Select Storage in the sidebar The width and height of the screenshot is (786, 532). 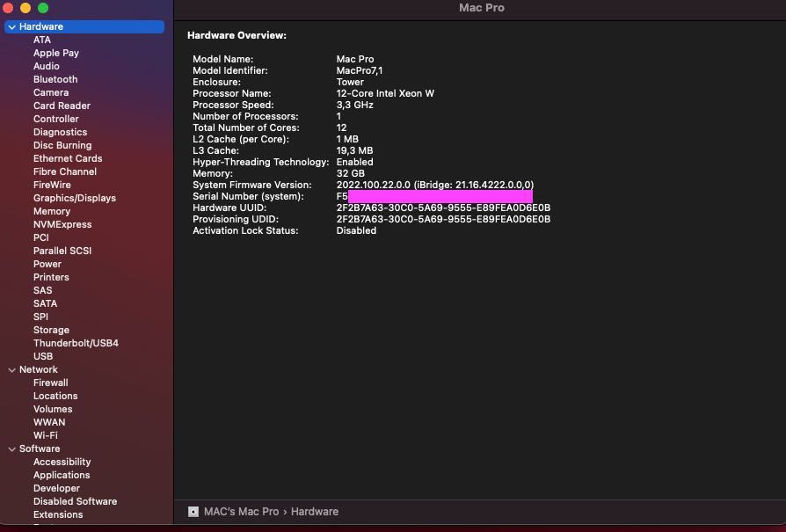coord(51,330)
